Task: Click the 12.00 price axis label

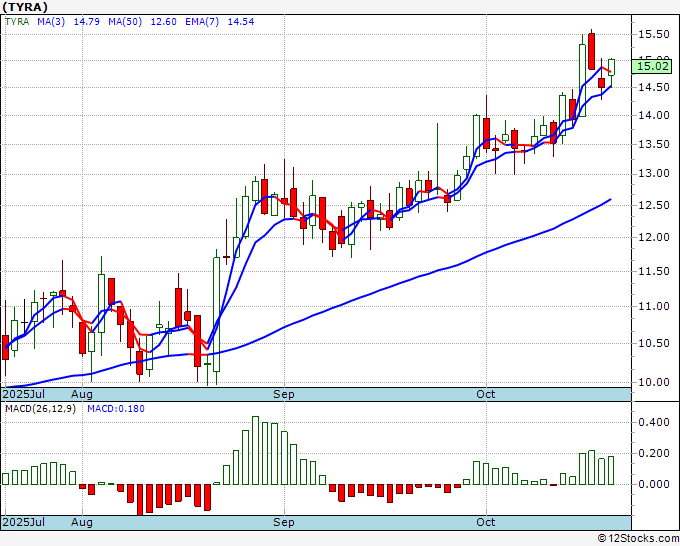Action: [x=654, y=237]
